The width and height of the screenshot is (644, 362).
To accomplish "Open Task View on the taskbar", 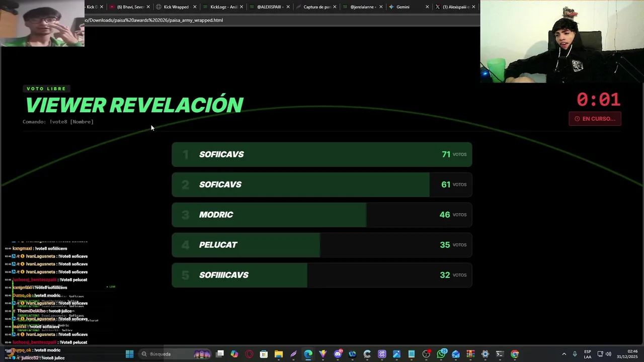I will [x=220, y=354].
